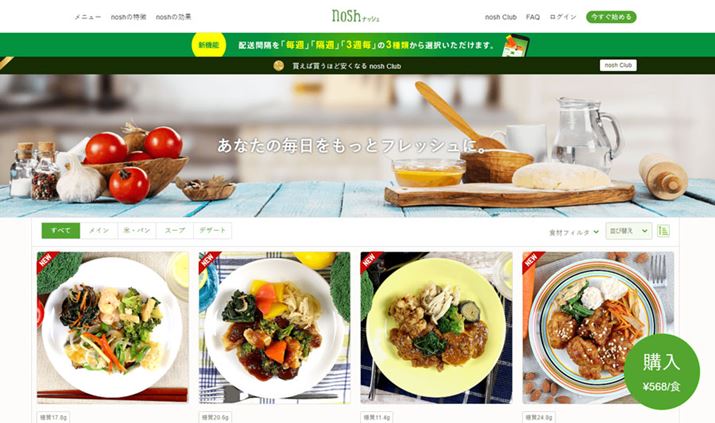Click the 今すぐ始める green button
715x423 pixels.
[x=611, y=17]
